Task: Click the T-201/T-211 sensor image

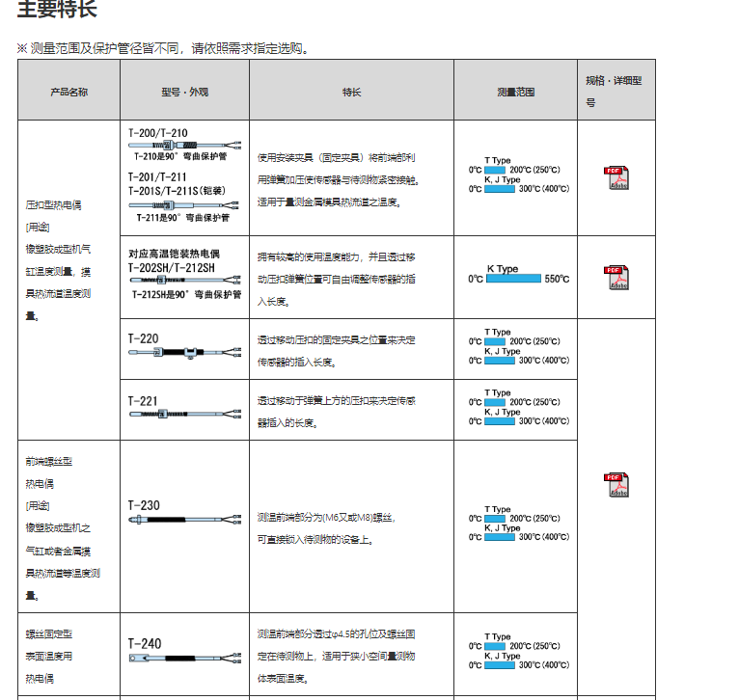Action: 184,205
